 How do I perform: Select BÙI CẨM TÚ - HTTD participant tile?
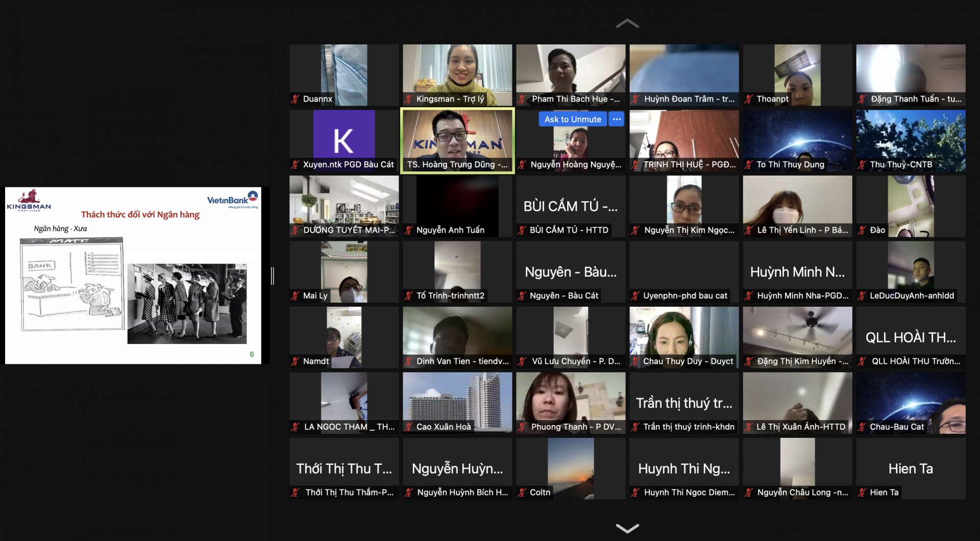pyautogui.click(x=570, y=206)
